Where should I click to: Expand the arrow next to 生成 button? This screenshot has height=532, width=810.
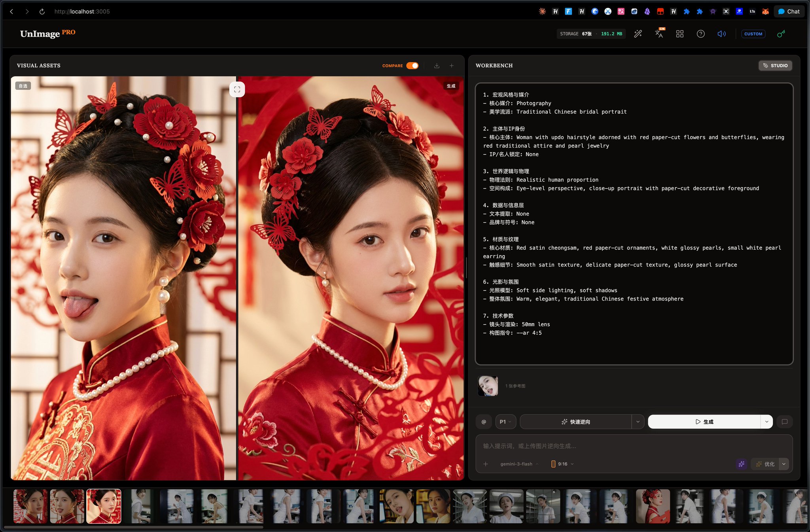(x=766, y=422)
